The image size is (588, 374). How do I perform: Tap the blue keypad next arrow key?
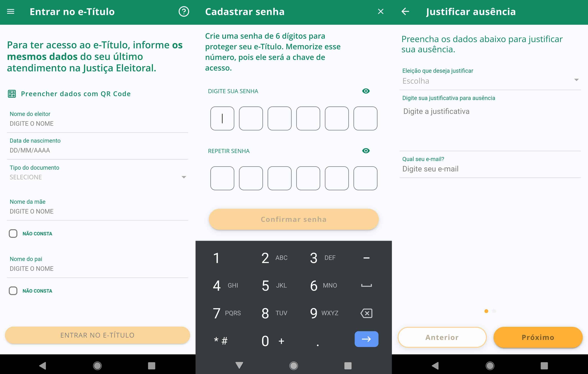click(x=366, y=339)
